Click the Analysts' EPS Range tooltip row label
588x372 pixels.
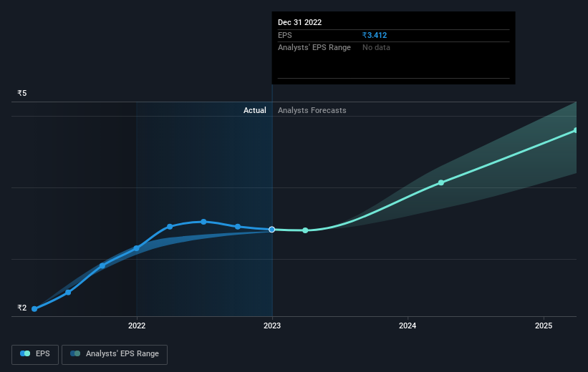coord(314,47)
